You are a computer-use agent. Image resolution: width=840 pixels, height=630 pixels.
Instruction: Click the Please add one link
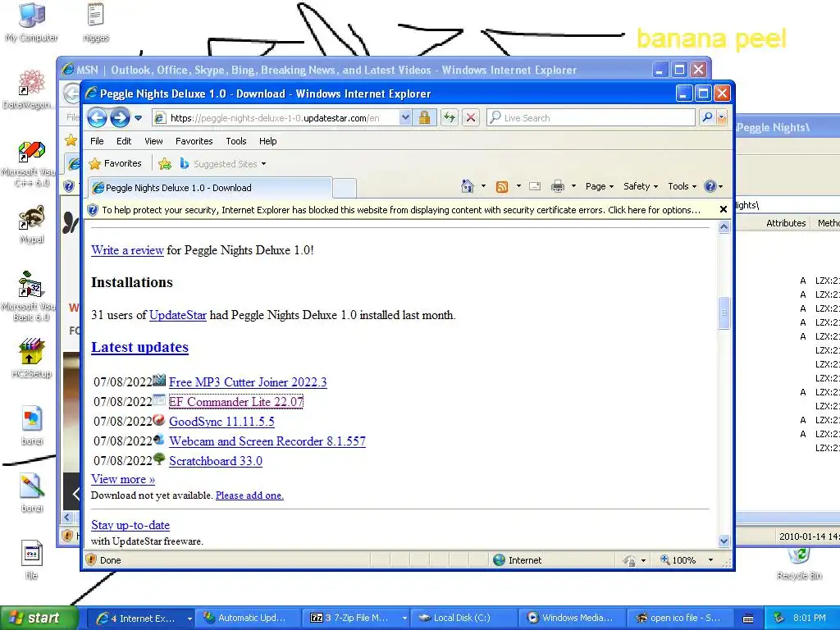(249, 495)
